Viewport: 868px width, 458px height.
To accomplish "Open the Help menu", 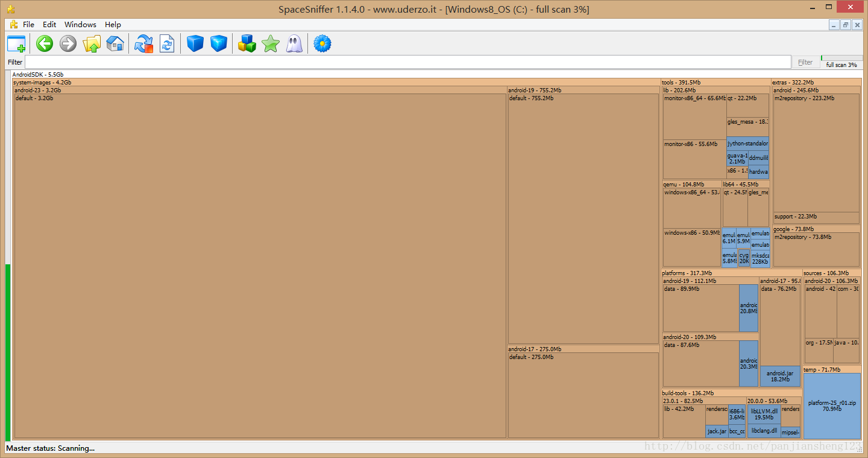I will click(x=113, y=25).
